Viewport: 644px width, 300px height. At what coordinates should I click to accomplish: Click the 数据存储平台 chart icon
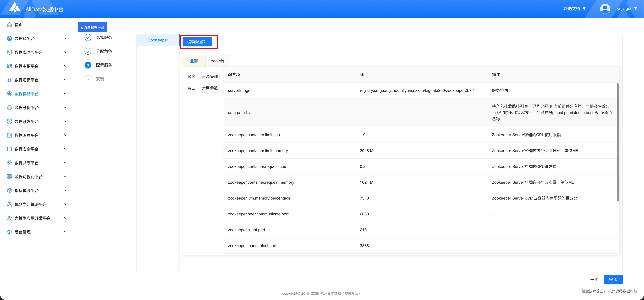9,94
